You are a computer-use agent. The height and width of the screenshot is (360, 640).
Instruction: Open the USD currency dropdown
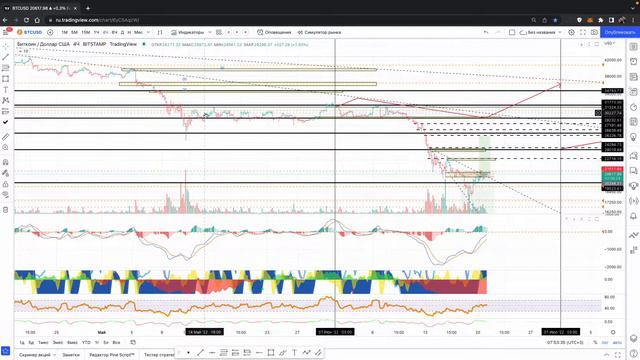(x=609, y=43)
